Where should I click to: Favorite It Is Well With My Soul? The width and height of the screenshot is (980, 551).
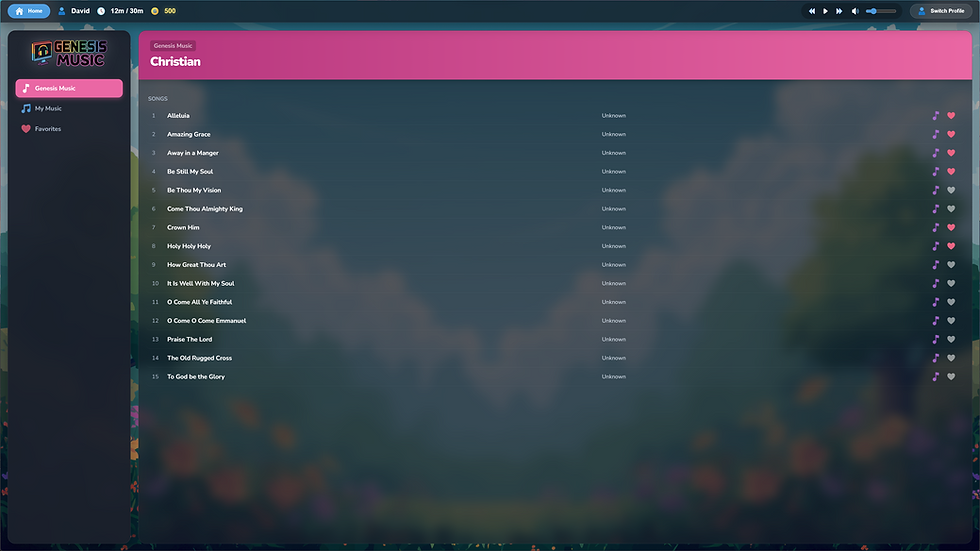click(x=951, y=284)
